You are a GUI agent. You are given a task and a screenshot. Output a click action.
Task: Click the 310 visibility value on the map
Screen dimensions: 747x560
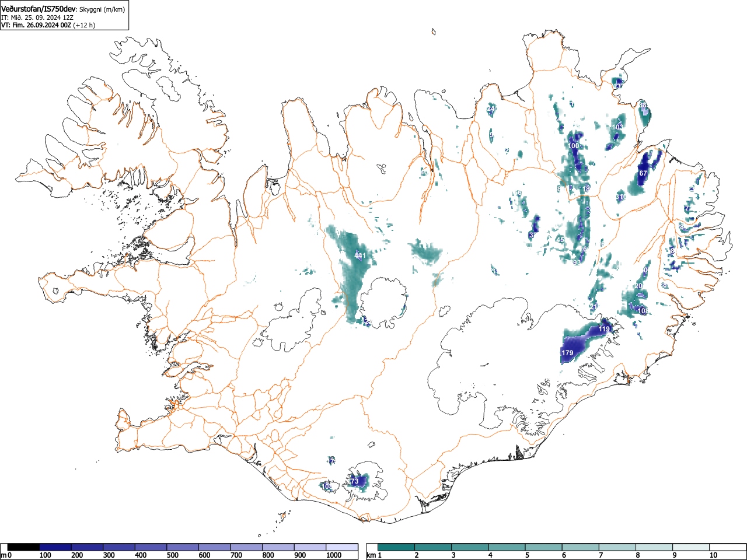coord(621,197)
